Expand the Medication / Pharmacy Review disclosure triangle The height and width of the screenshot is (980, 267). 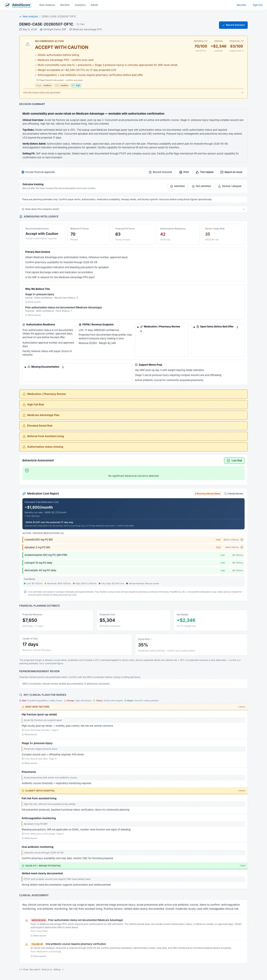click(138, 327)
